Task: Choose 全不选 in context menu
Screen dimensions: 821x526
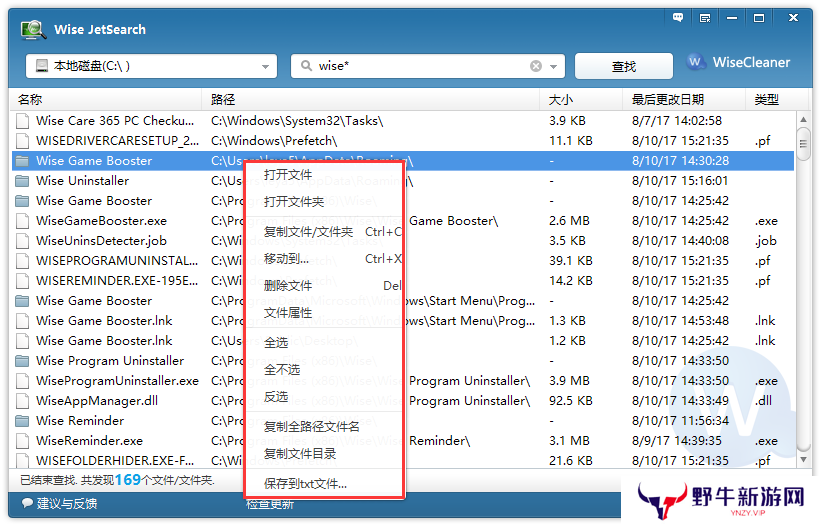Action: pyautogui.click(x=282, y=370)
